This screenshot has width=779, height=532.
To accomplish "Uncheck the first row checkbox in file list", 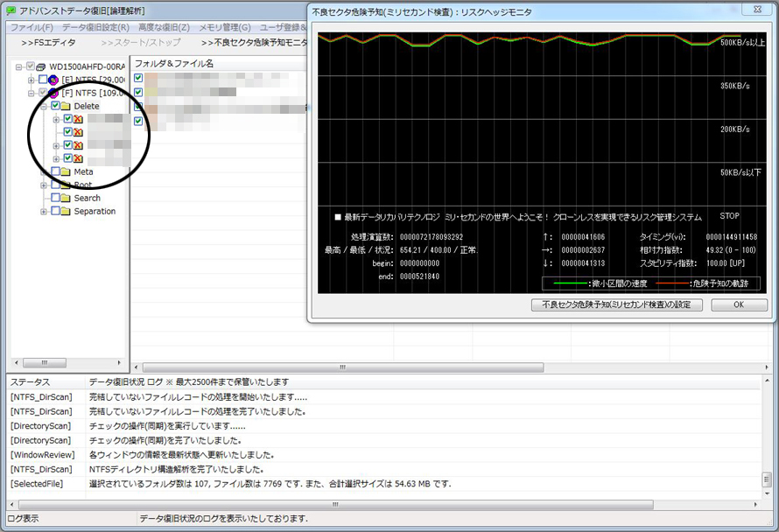I will (138, 78).
